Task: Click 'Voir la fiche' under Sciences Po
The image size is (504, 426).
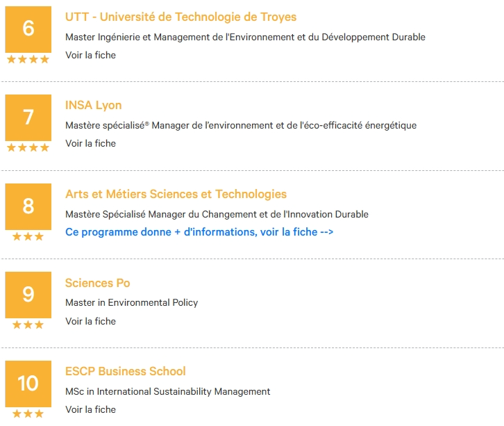Action: 91,321
